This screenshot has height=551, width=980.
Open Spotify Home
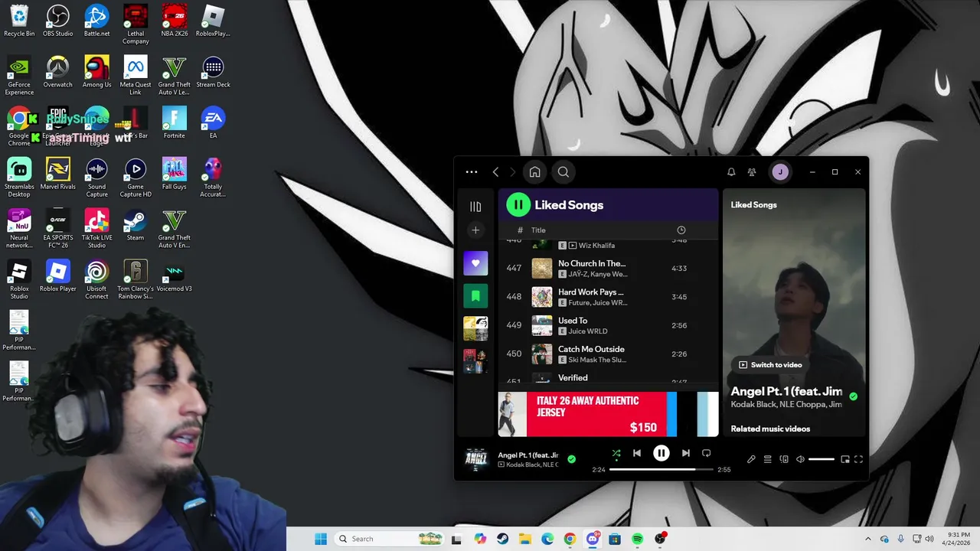pyautogui.click(x=535, y=172)
